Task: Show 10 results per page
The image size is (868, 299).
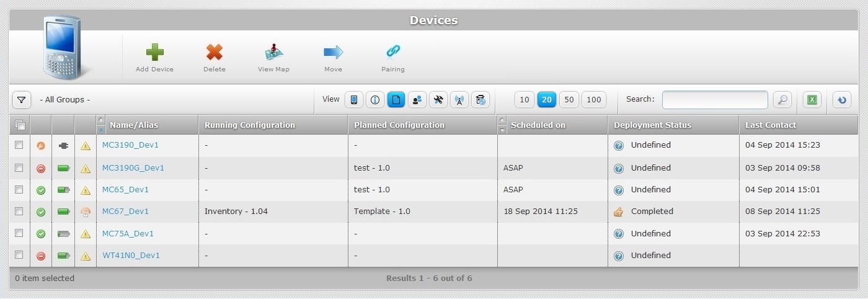Action: (525, 100)
